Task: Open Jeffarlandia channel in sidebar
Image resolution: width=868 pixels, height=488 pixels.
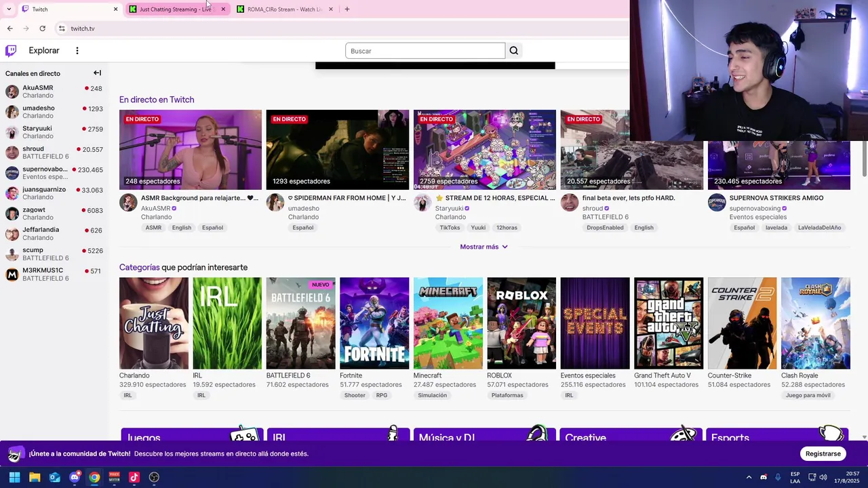Action: tap(54, 234)
